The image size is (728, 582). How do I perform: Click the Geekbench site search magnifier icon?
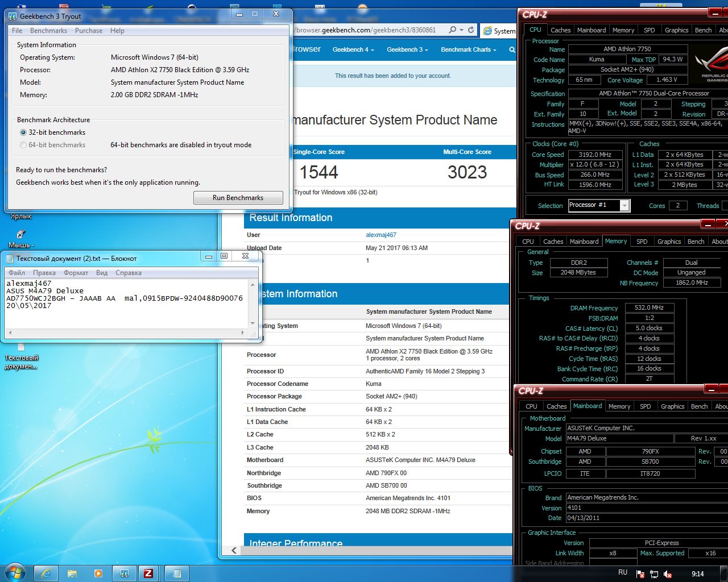tap(512, 49)
